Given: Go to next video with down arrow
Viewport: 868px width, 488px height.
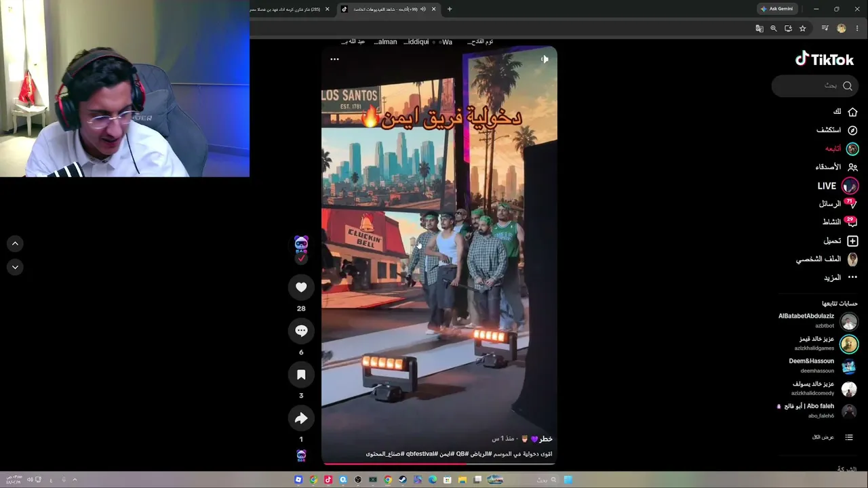Looking at the screenshot, I should pyautogui.click(x=15, y=267).
